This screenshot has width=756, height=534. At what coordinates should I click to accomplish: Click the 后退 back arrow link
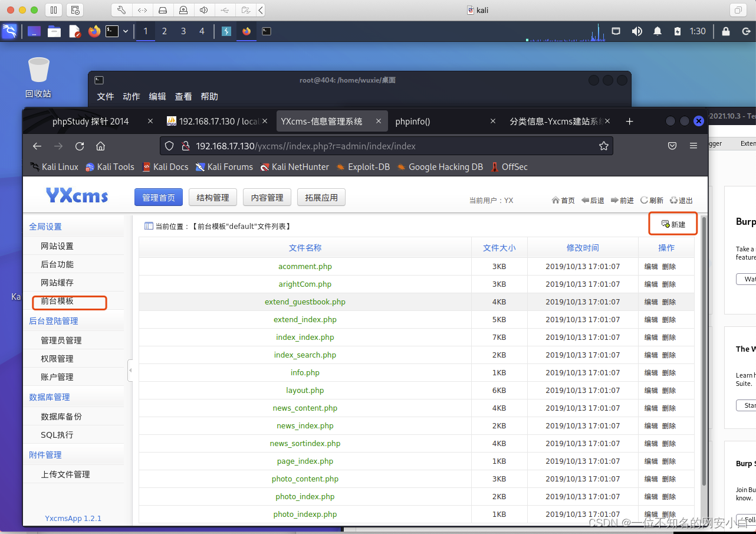pyautogui.click(x=593, y=201)
